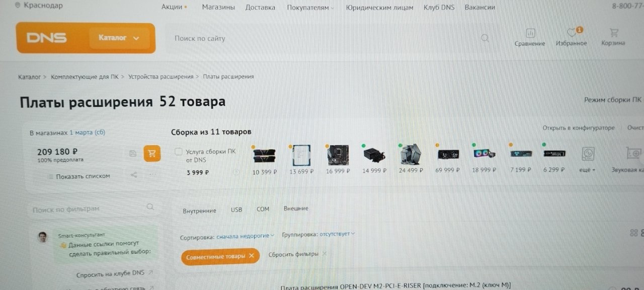
Task: Expand the Сортировка сначала недорогие dropdown
Action: 246,235
